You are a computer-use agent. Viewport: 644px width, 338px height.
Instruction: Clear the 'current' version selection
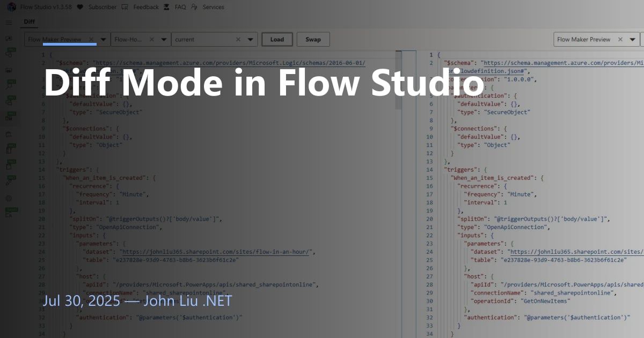[238, 39]
